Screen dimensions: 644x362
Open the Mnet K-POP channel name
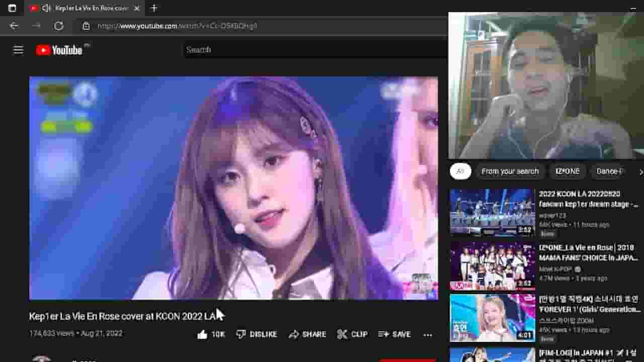[556, 269]
